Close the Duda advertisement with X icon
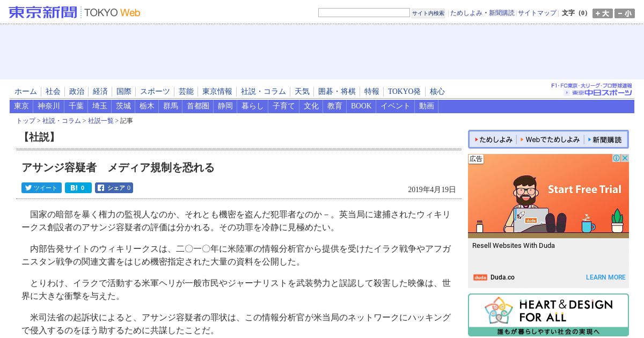Screen dimensions: 644x338 [625, 158]
